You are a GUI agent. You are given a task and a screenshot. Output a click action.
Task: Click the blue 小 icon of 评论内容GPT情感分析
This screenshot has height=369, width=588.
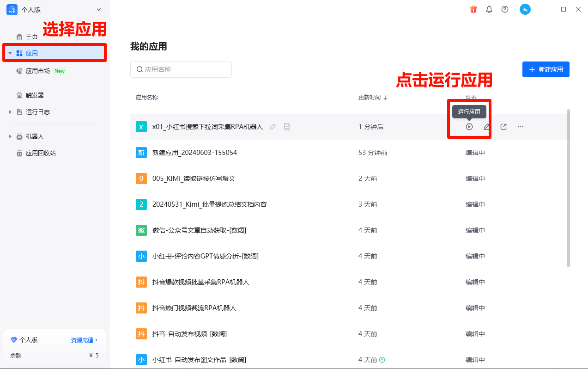click(141, 256)
